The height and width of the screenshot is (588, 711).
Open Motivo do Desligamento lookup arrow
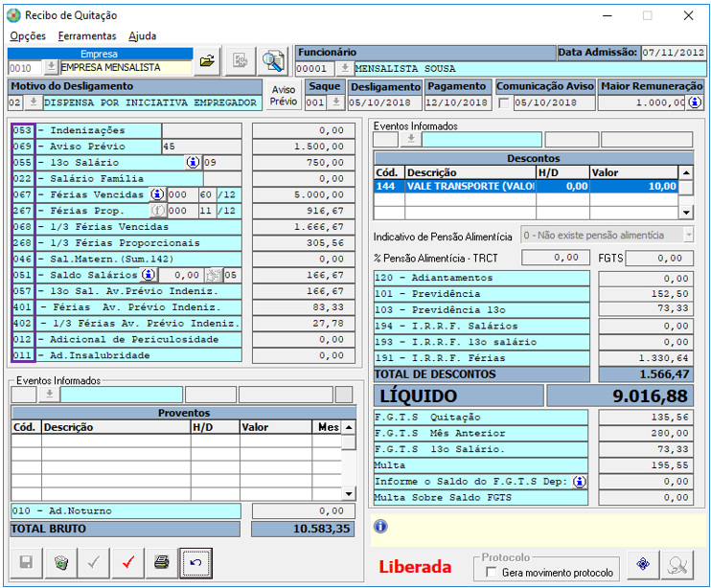pos(34,102)
